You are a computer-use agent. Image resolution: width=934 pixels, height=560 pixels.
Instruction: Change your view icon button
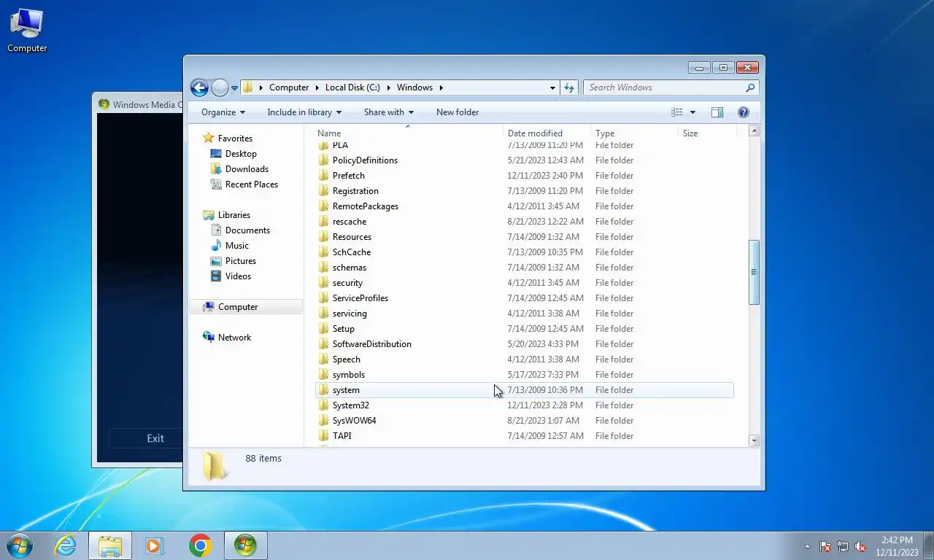point(677,112)
